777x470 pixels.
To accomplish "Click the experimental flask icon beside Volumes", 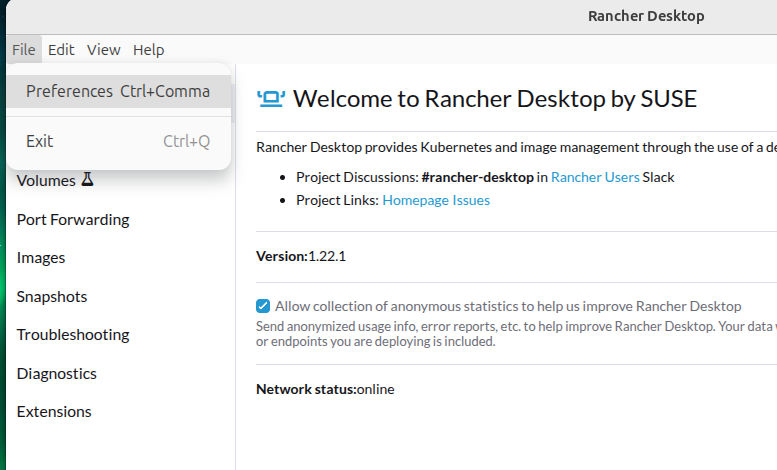I will pyautogui.click(x=87, y=179).
